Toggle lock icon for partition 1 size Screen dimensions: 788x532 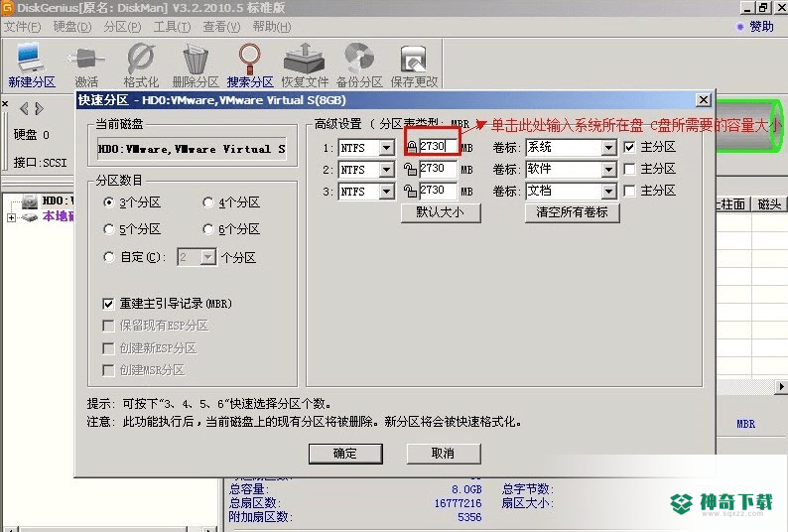pyautogui.click(x=412, y=147)
